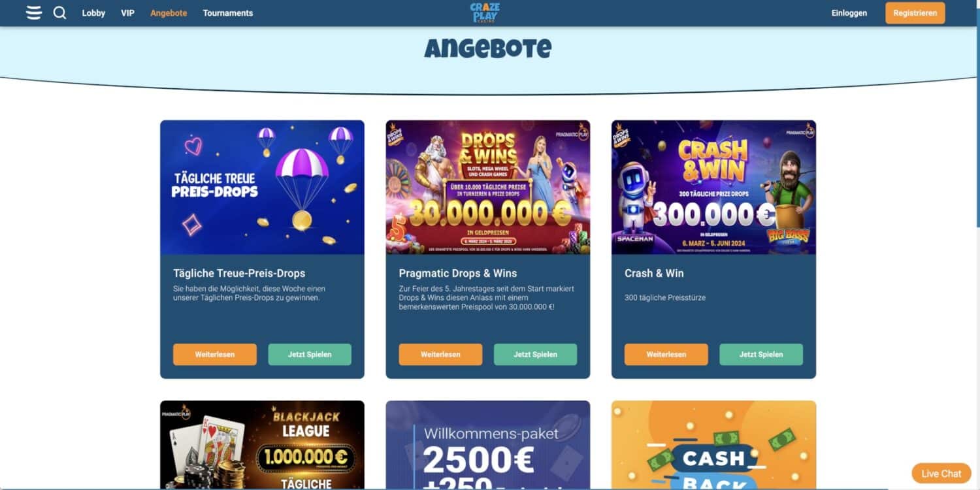
Task: Click the Registrieren button
Action: pyautogui.click(x=915, y=13)
